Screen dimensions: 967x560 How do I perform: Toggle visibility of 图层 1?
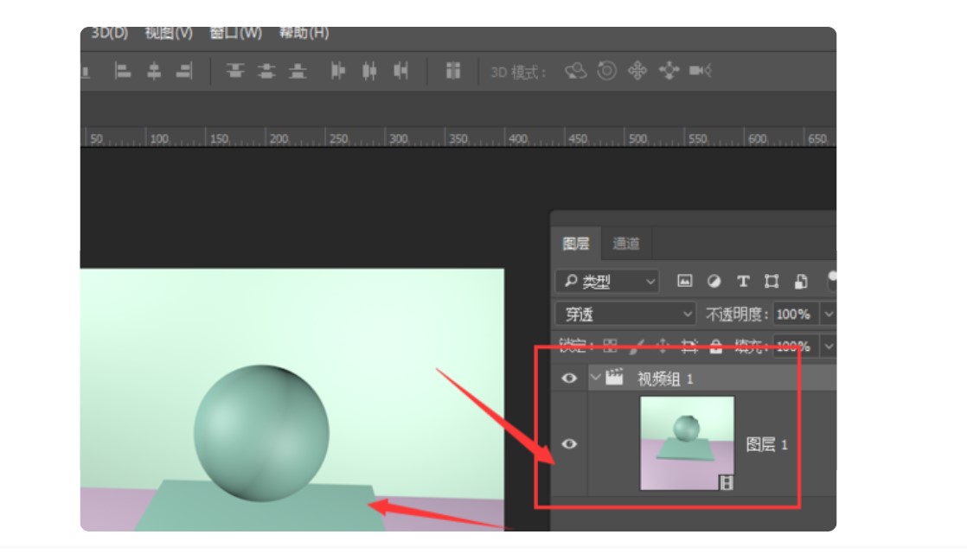pyautogui.click(x=569, y=443)
